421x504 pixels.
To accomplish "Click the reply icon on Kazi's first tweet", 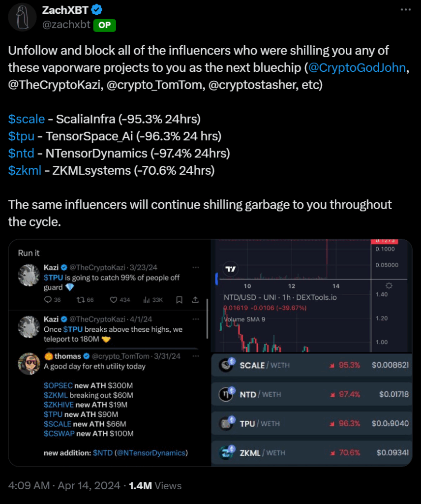I will point(48,300).
